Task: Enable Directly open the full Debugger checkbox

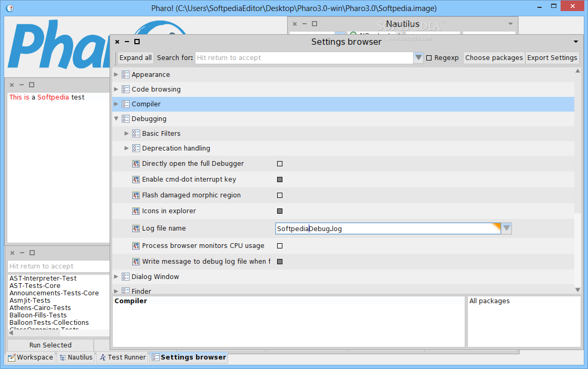Action: [x=280, y=164]
